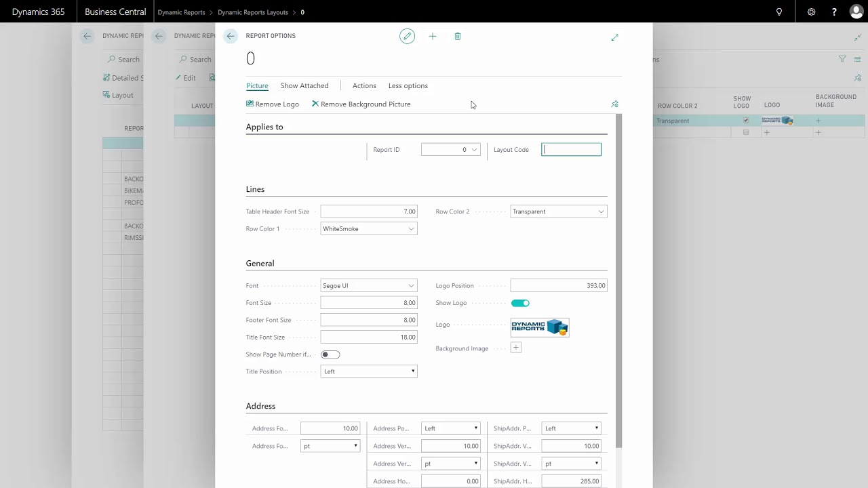Click the pencil edit icon in Report Options
Screen dimensions: 868x488
coord(407,37)
